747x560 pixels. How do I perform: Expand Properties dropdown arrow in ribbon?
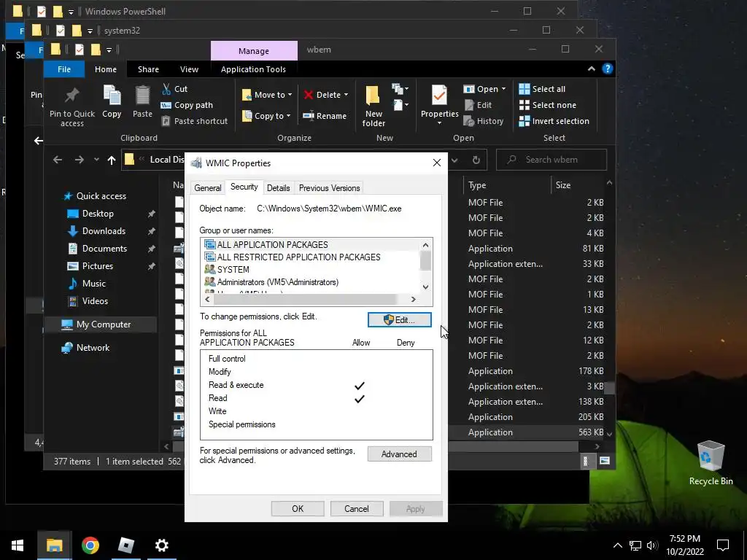pyautogui.click(x=439, y=123)
